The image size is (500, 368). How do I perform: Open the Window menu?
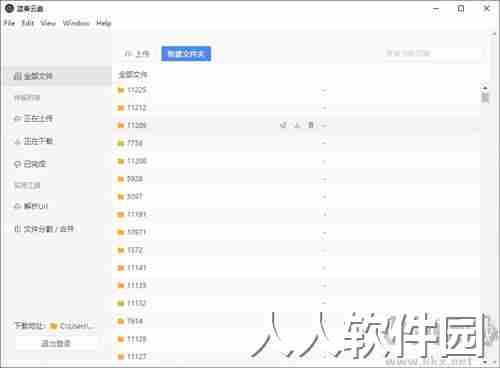76,23
